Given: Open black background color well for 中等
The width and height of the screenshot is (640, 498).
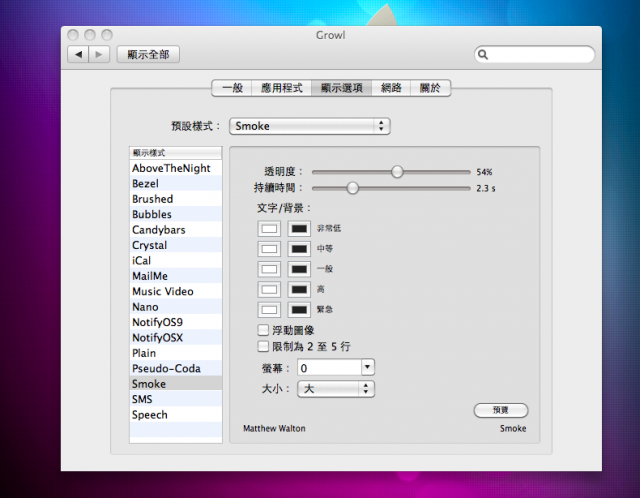Looking at the screenshot, I should tap(299, 249).
